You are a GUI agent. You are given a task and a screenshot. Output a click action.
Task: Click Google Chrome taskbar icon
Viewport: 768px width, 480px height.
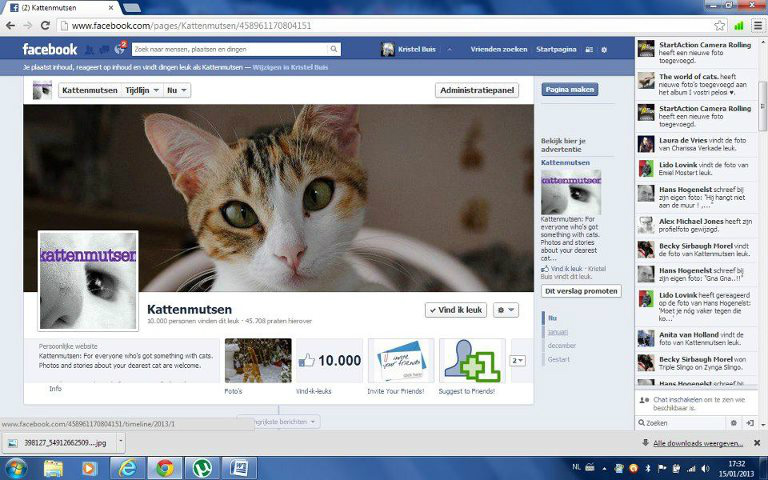[x=165, y=468]
